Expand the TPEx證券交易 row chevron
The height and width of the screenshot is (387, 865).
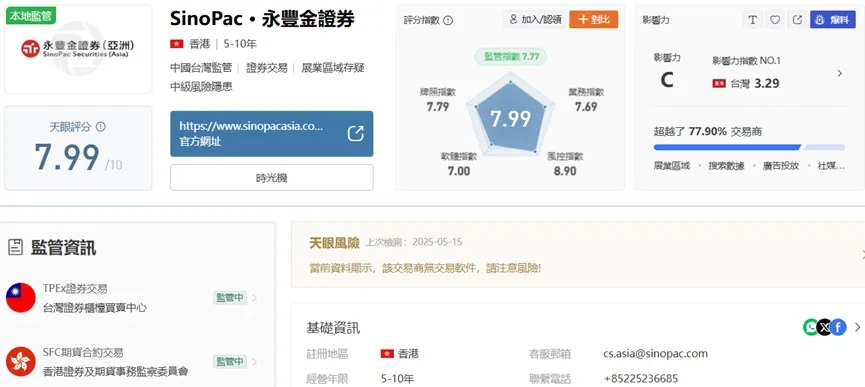pos(255,298)
